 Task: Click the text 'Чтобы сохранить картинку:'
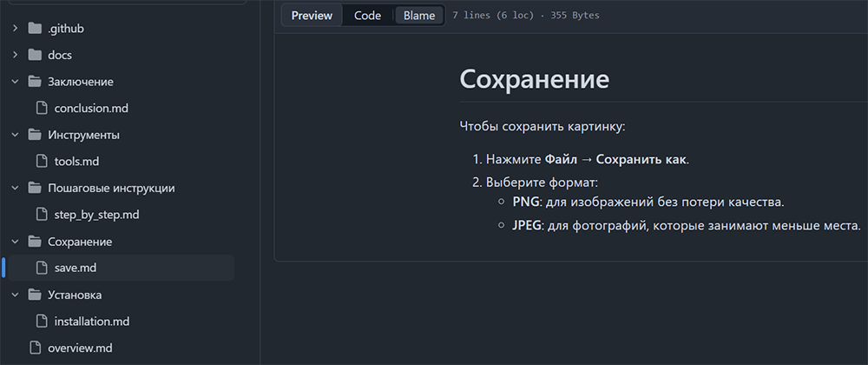pyautogui.click(x=542, y=126)
